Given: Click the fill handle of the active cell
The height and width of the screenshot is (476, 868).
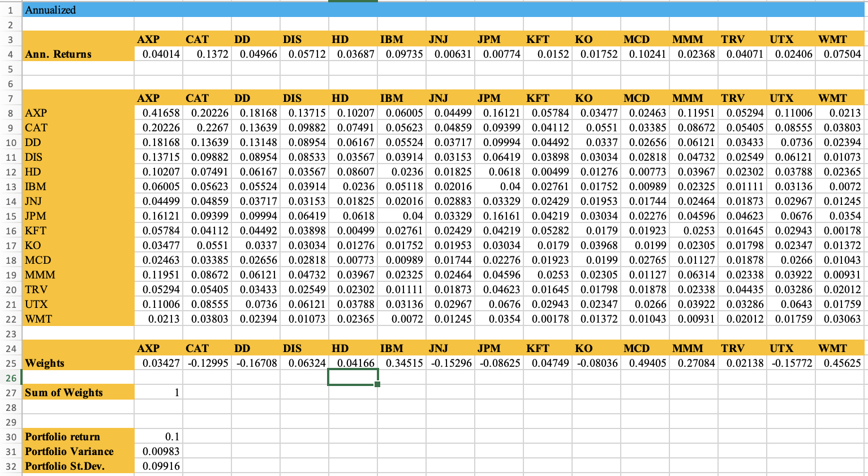Looking at the screenshot, I should pos(376,385).
